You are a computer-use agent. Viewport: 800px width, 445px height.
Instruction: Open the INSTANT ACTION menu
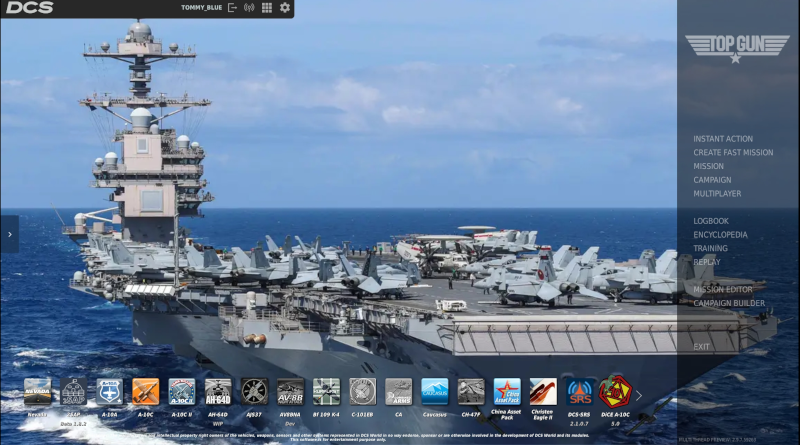click(x=723, y=139)
